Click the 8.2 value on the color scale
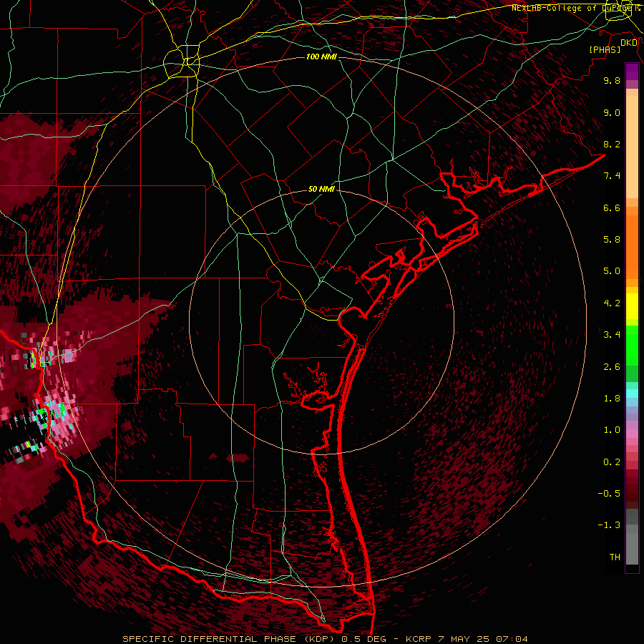Viewport: 644px width, 644px height. [x=612, y=144]
